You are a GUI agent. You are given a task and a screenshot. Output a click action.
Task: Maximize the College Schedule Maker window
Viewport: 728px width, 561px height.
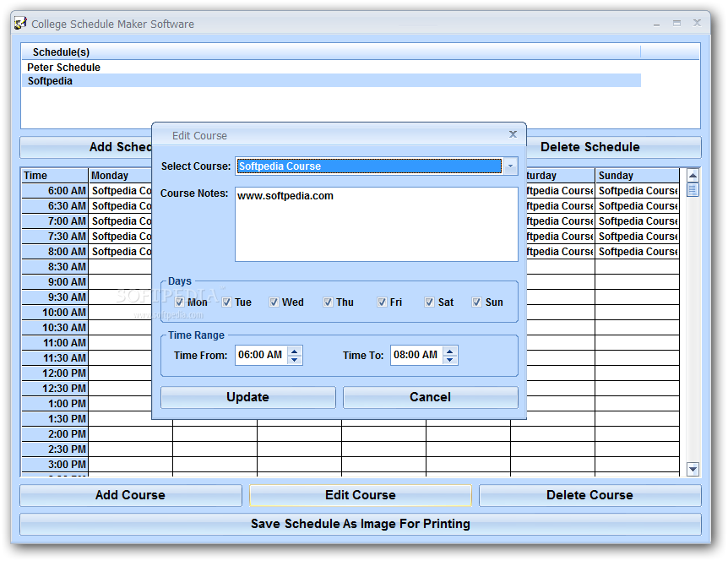click(677, 23)
